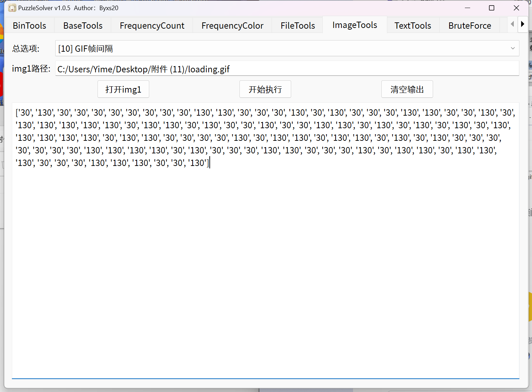Switch to the BinTools tab

point(29,26)
